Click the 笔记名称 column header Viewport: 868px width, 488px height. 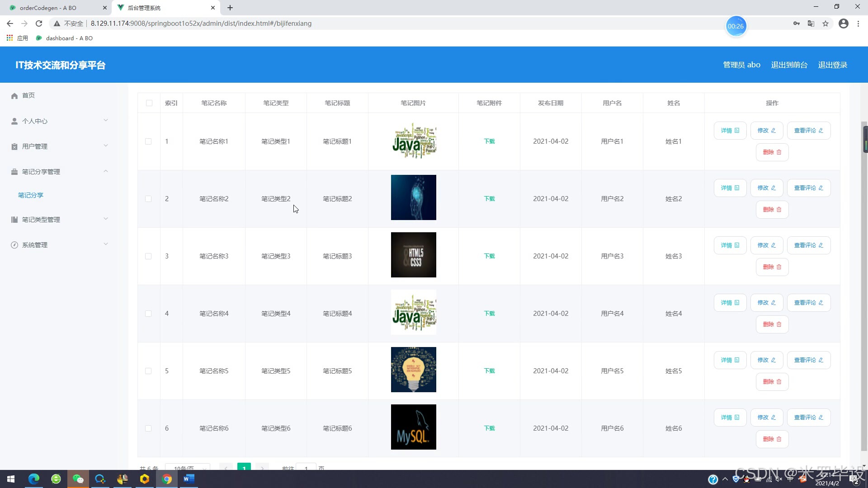click(214, 103)
